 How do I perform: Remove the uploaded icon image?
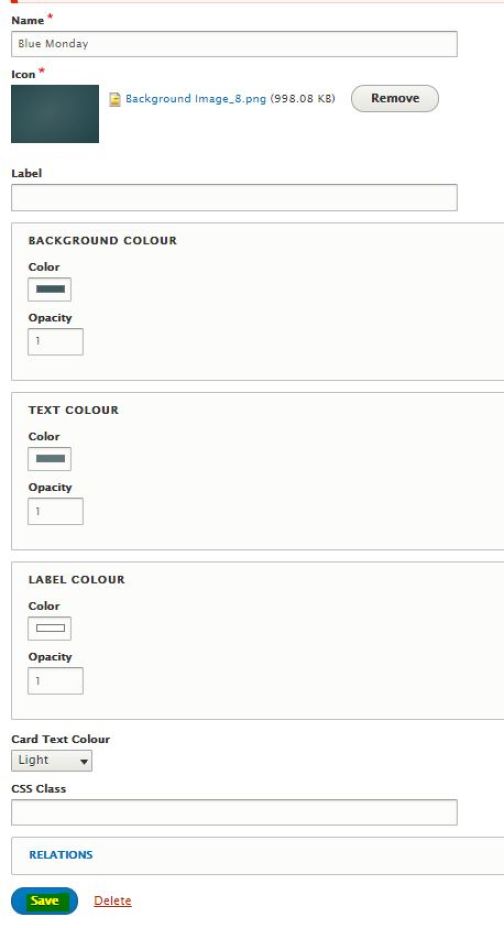click(x=395, y=98)
